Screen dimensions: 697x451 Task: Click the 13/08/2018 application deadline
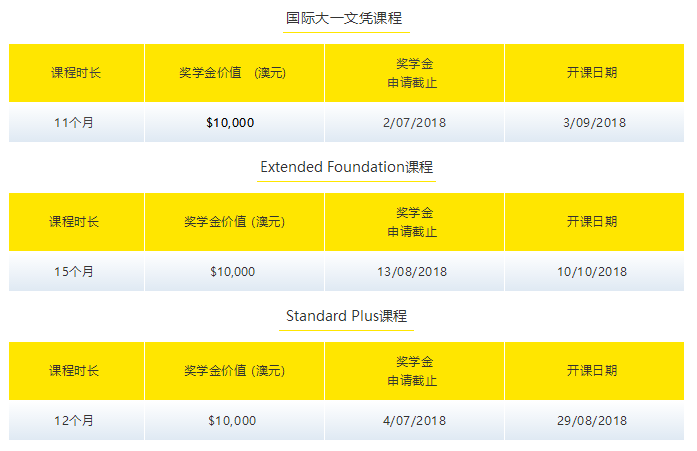412,272
